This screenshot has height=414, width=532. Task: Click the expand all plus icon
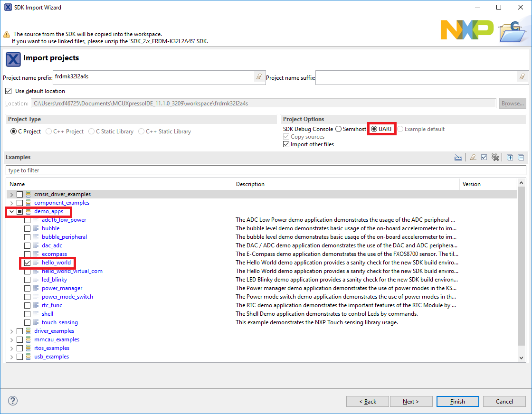click(510, 158)
